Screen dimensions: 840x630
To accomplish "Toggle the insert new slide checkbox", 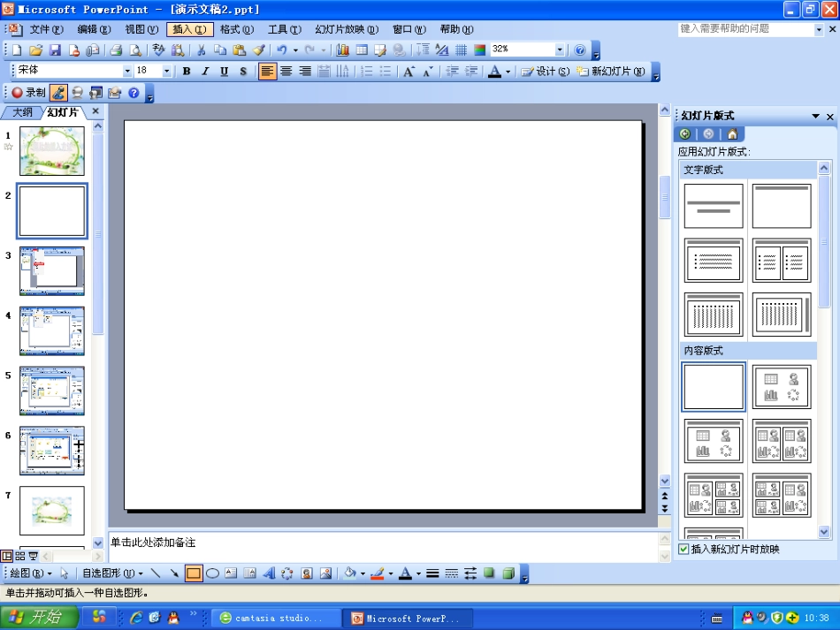I will tap(683, 549).
